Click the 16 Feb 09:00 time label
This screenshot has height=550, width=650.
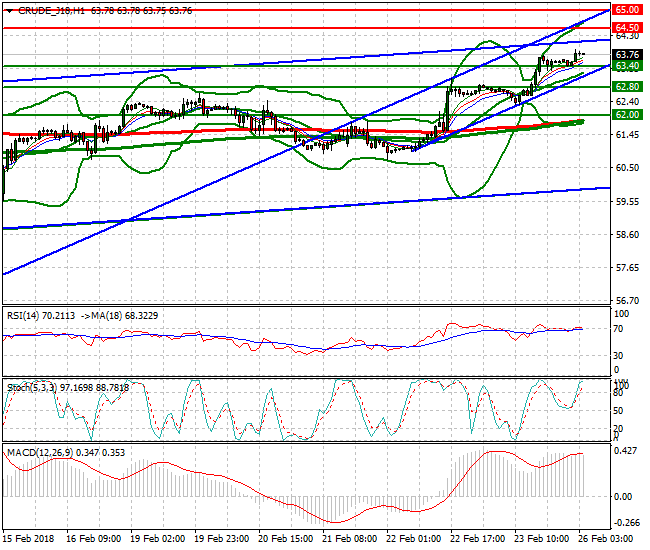[94, 539]
